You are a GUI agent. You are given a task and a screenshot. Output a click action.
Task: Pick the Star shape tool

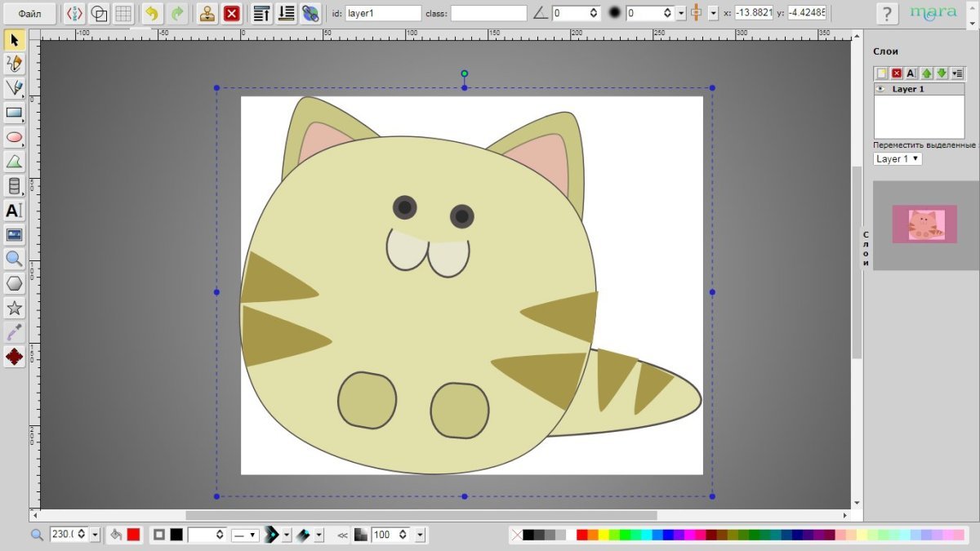(x=14, y=308)
